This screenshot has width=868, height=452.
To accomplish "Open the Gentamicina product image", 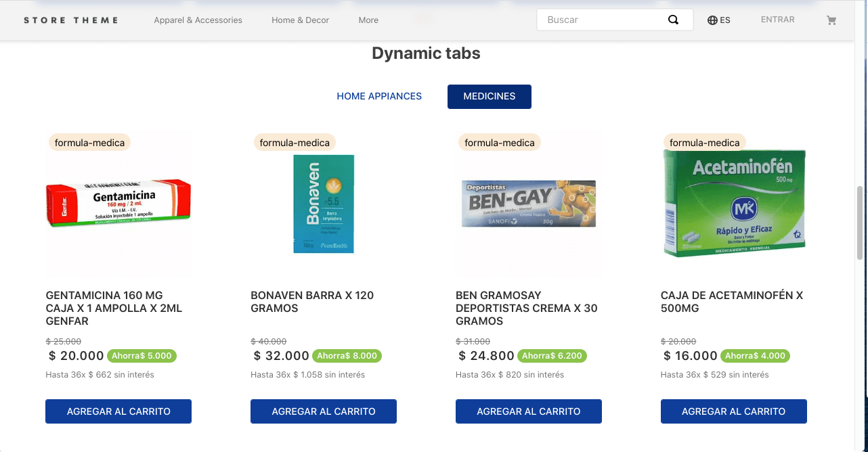I will (118, 203).
